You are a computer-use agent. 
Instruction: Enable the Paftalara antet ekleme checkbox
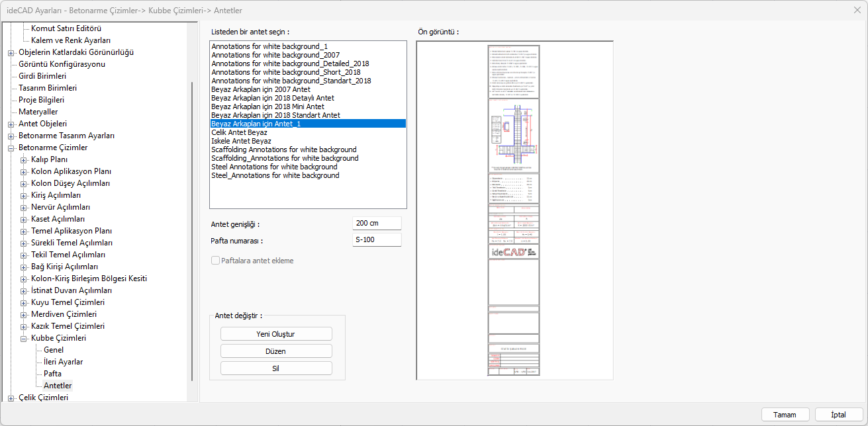click(215, 261)
